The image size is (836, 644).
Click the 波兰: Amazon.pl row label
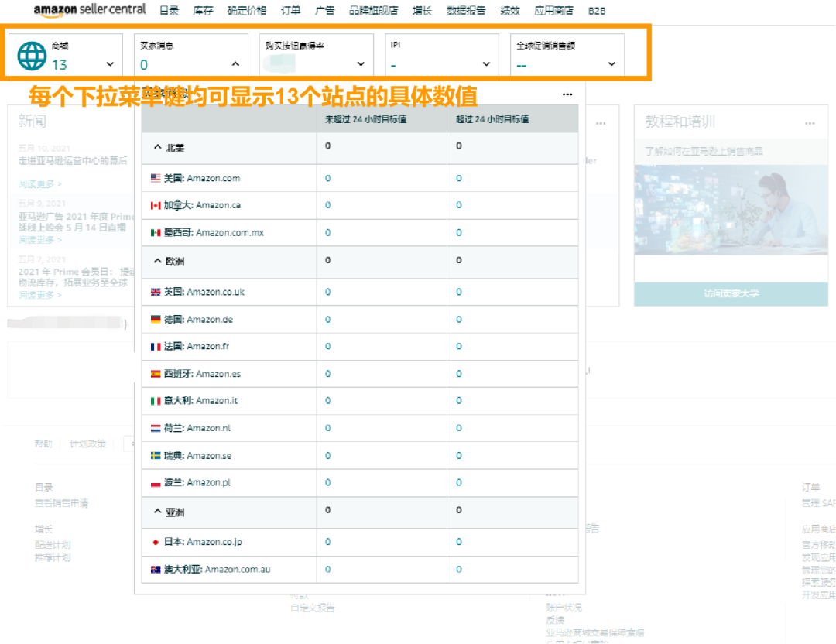pyautogui.click(x=197, y=483)
